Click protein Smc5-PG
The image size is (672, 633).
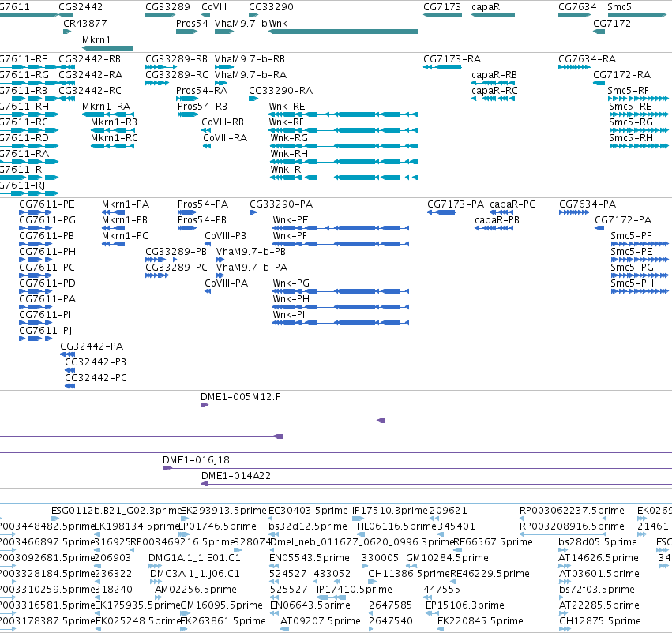pos(633,268)
